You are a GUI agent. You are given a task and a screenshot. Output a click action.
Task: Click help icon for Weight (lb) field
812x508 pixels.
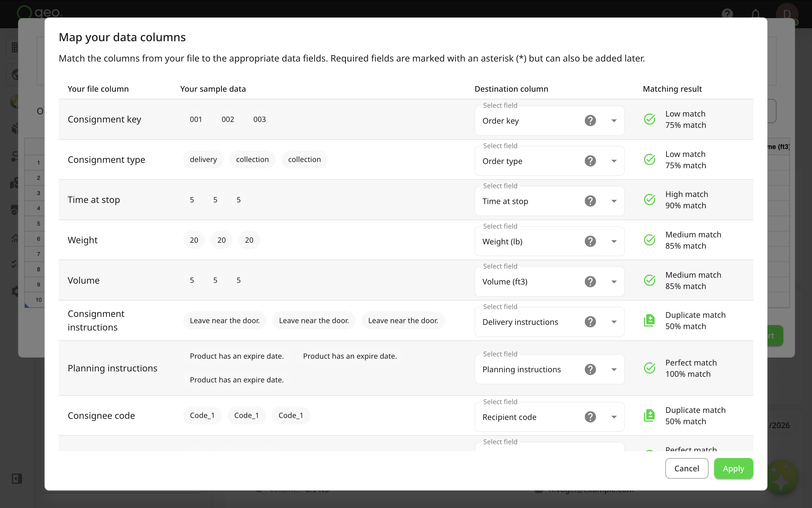click(x=590, y=241)
